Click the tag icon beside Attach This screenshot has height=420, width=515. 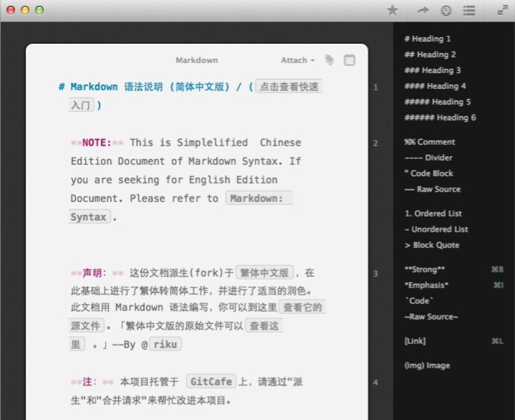(329, 60)
